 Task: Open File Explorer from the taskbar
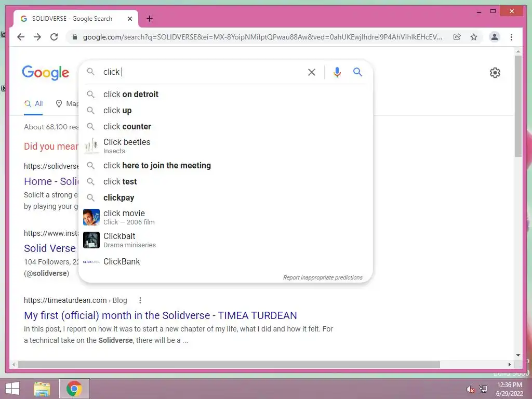point(42,389)
